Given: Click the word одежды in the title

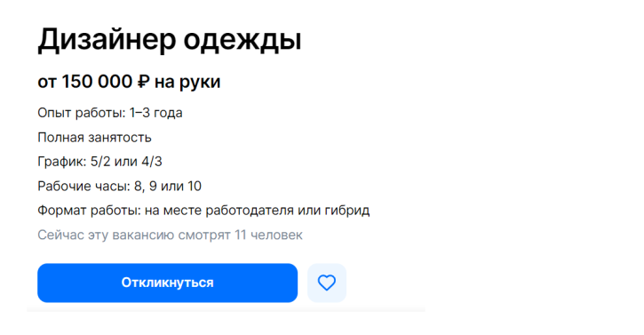Looking at the screenshot, I should pyautogui.click(x=242, y=40).
